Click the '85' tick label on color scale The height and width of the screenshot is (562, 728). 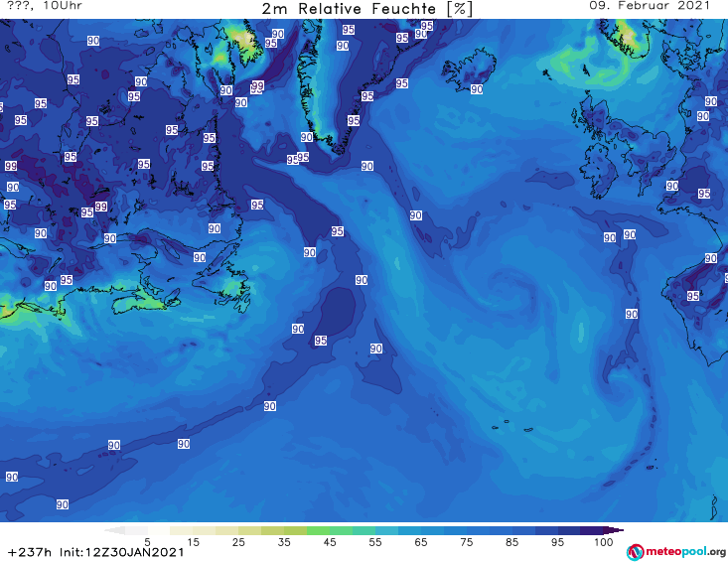[512, 542]
